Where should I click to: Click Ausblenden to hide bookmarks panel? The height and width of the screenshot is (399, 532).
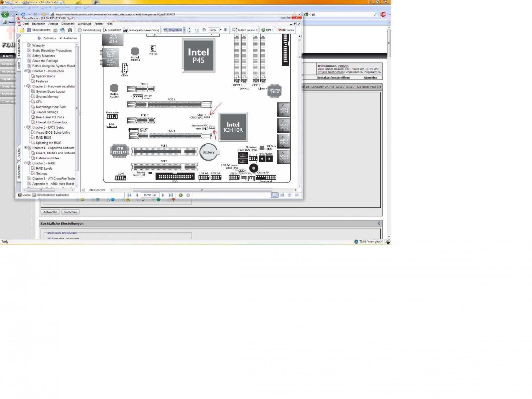[68, 38]
